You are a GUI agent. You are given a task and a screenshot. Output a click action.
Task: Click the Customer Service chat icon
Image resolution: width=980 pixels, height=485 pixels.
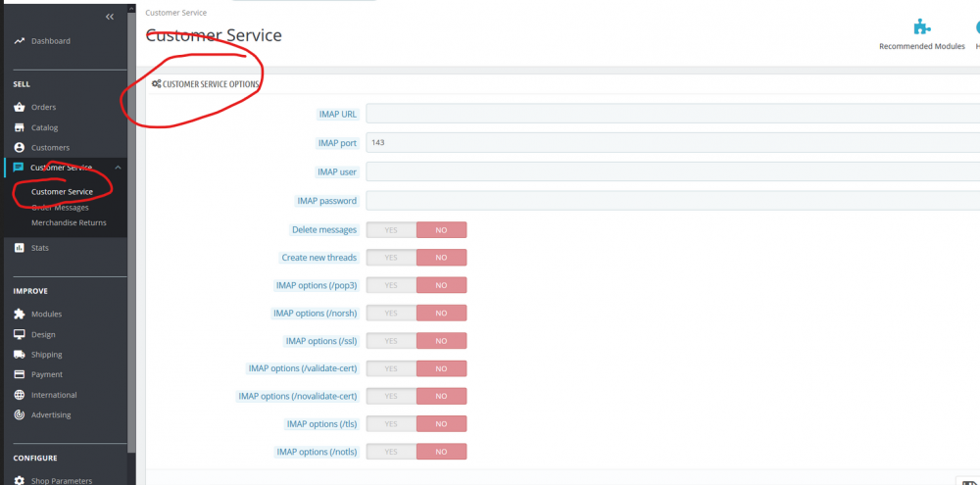[x=19, y=168]
